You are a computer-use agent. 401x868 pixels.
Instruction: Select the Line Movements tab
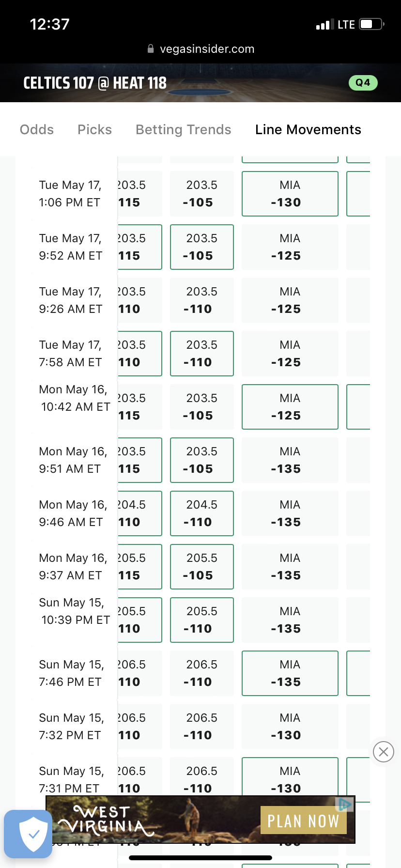(308, 129)
